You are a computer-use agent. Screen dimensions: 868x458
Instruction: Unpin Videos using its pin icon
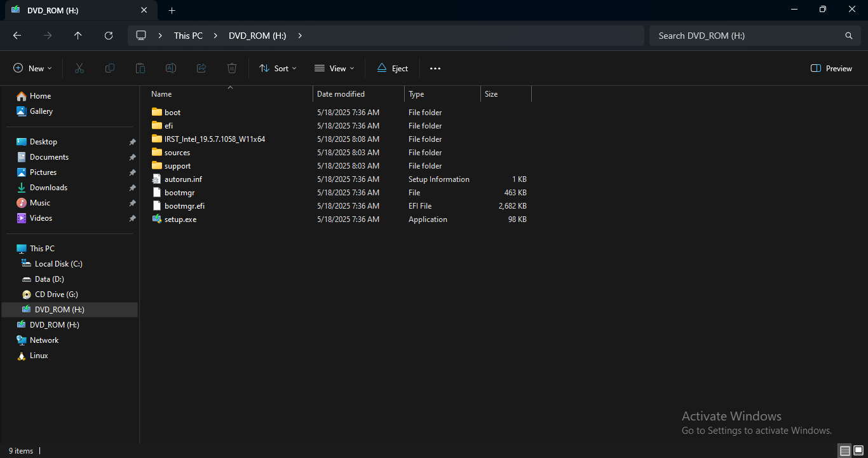coord(132,218)
